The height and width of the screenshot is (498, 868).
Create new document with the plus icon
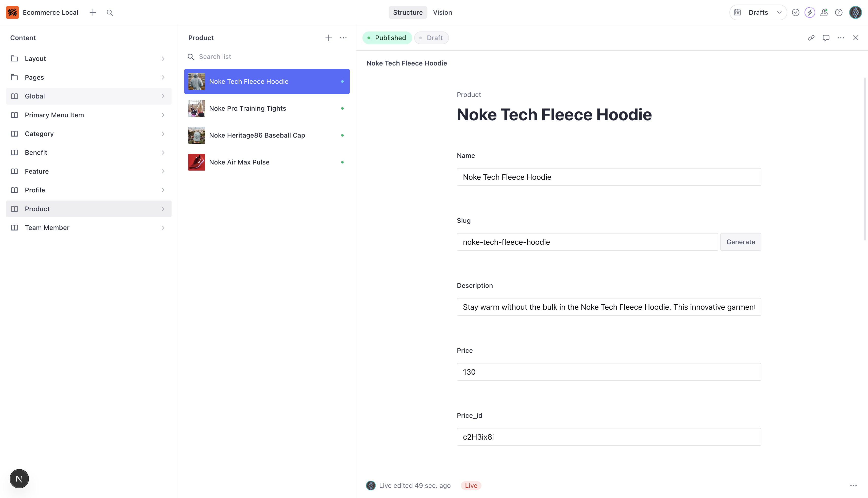click(x=93, y=12)
